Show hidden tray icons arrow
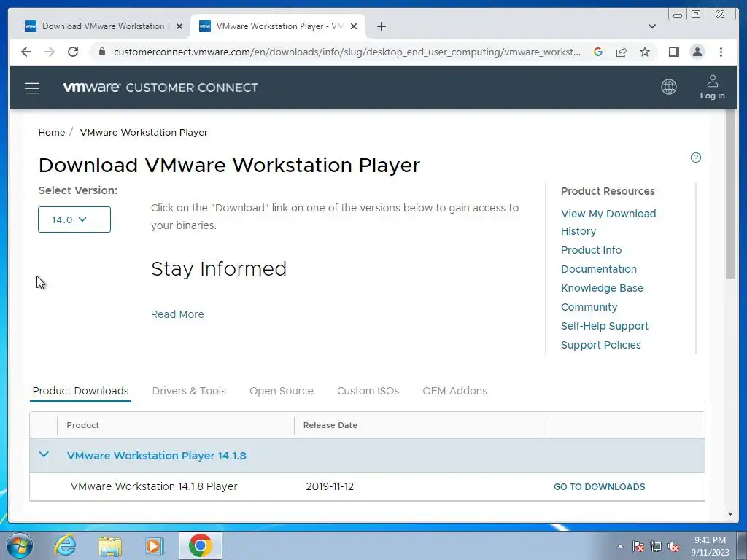 click(x=620, y=546)
